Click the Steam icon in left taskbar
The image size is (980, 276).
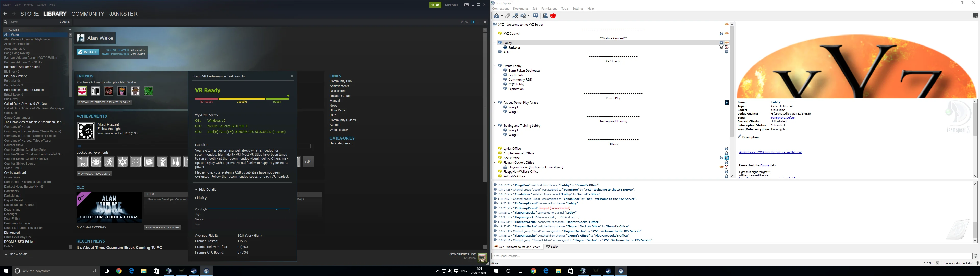tap(194, 271)
